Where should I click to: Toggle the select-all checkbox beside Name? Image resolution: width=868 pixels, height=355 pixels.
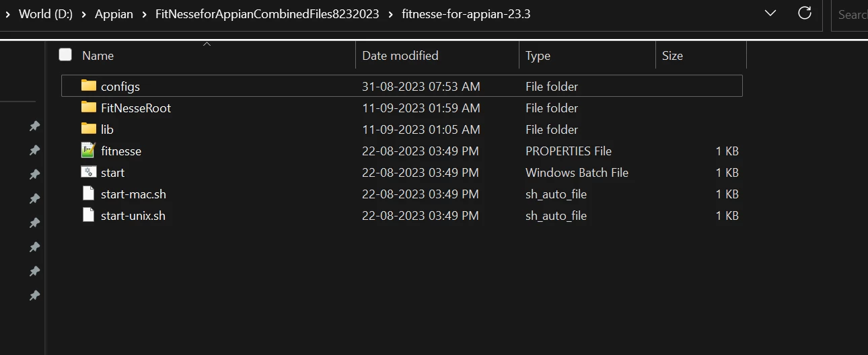click(x=65, y=54)
